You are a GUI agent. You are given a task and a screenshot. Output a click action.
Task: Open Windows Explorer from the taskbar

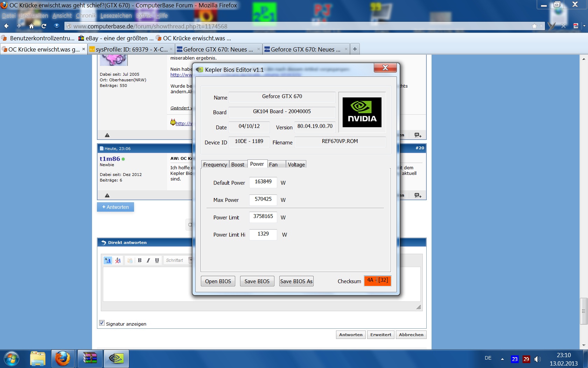(37, 359)
